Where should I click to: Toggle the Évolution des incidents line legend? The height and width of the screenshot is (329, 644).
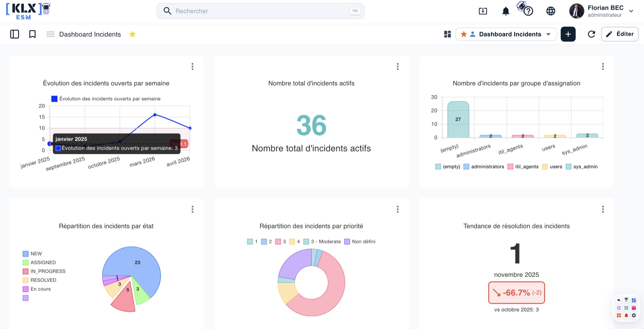click(x=106, y=99)
